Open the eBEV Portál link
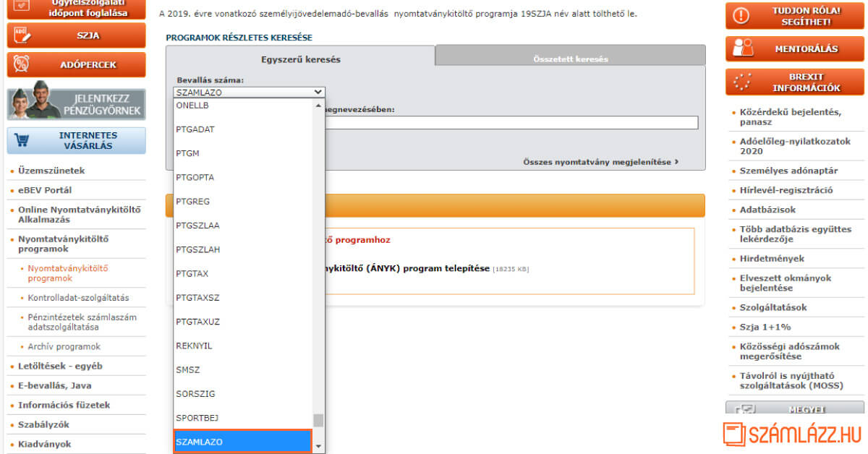Image resolution: width=868 pixels, height=454 pixels. (x=45, y=190)
